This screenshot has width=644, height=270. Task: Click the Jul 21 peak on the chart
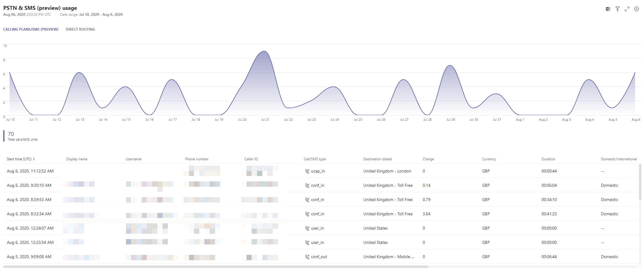[x=264, y=51]
